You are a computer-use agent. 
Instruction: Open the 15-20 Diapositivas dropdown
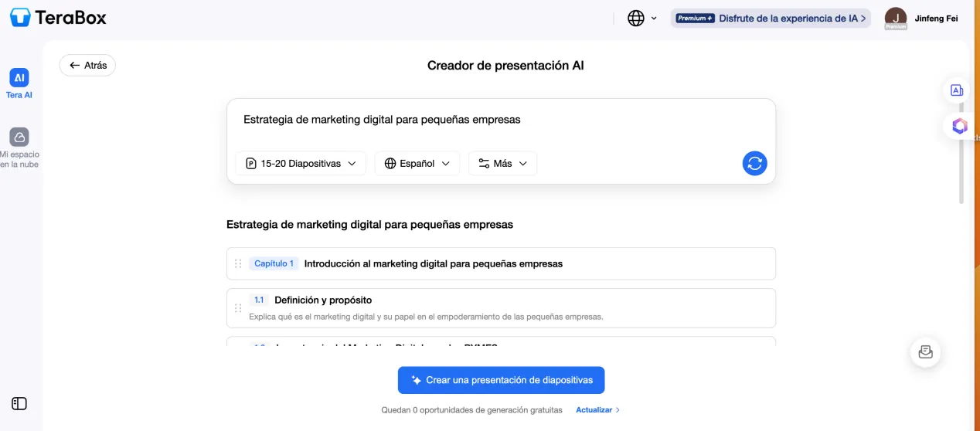[x=301, y=163]
